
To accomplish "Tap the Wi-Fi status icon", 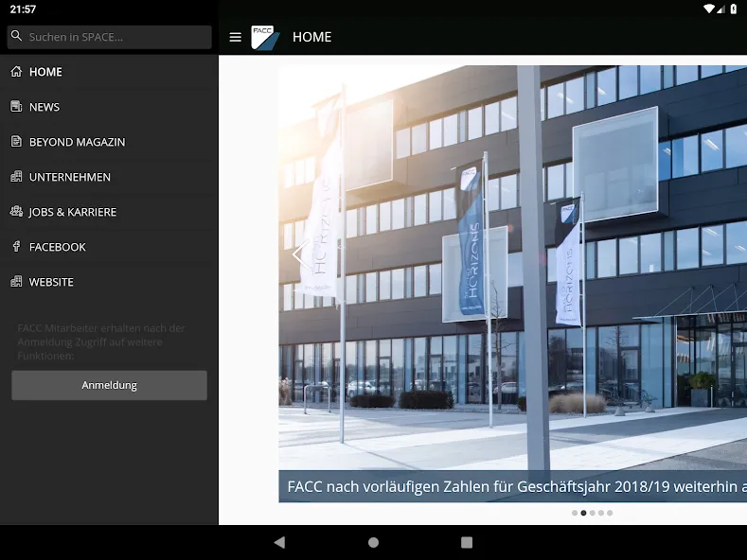I will (x=709, y=9).
